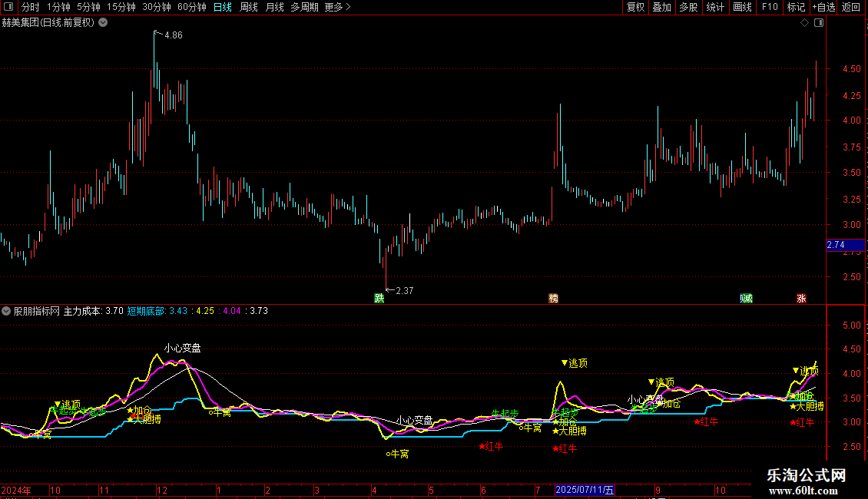Image resolution: width=868 pixels, height=499 pixels.
Task: Open F10 company information
Action: 770,7
